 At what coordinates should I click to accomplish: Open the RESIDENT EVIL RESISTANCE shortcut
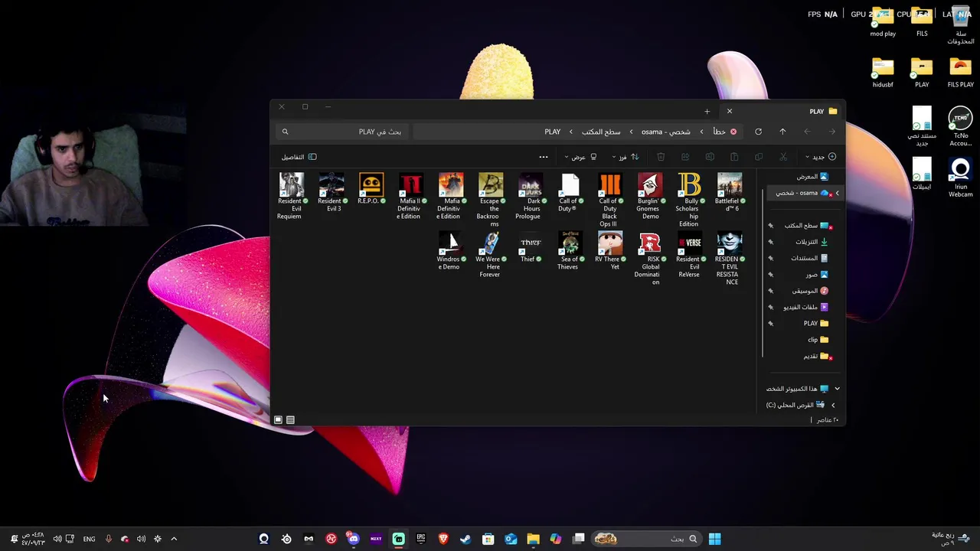[x=730, y=259]
